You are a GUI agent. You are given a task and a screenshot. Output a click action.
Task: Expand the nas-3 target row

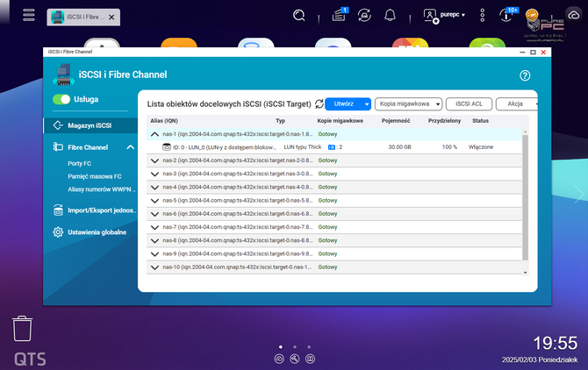(154, 174)
